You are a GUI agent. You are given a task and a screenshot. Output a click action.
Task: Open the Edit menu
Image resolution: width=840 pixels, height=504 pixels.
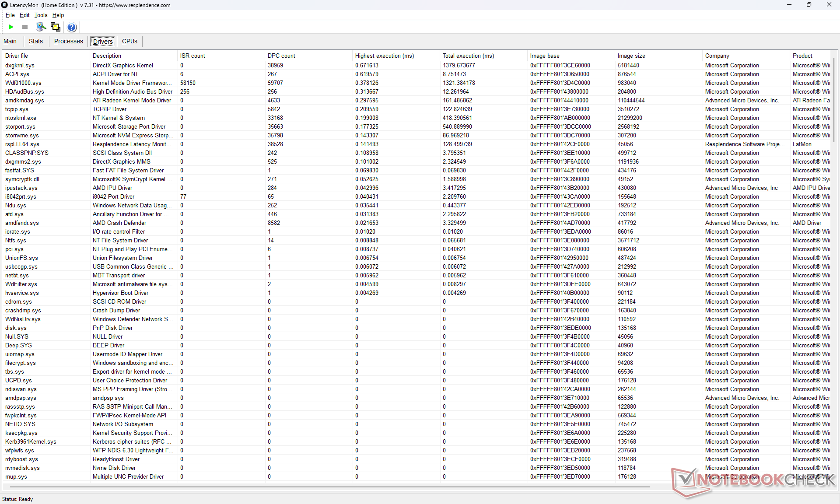tap(24, 15)
